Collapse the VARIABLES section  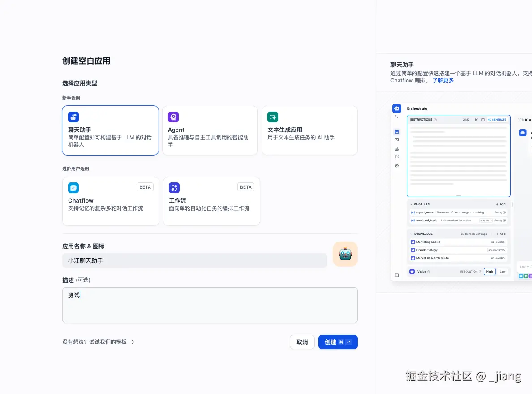coord(410,204)
